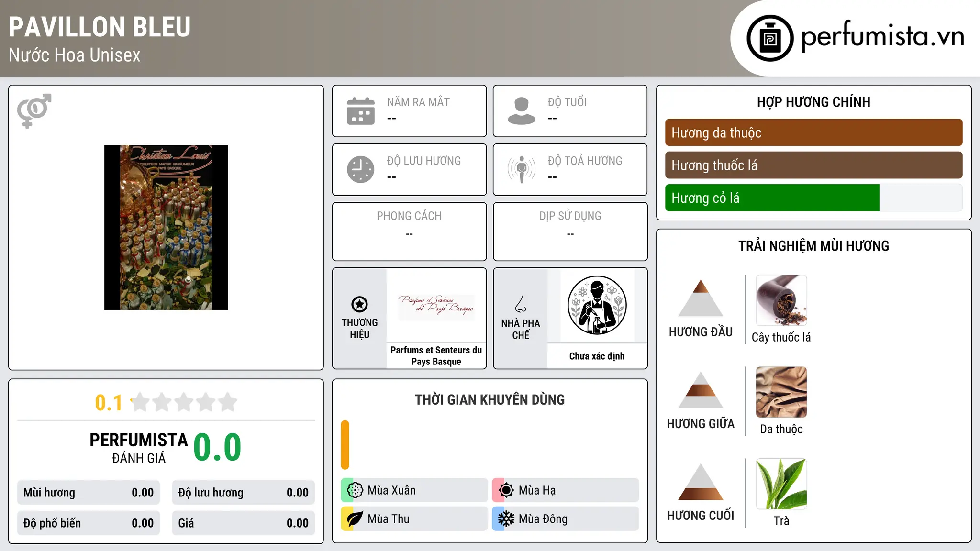The height and width of the screenshot is (551, 980).
Task: Click the Trà note name
Action: pos(781,521)
